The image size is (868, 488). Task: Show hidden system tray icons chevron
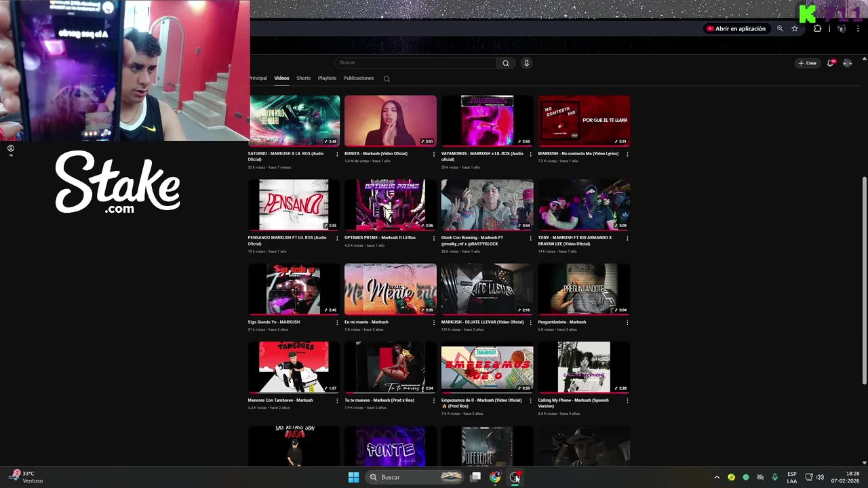(x=717, y=477)
